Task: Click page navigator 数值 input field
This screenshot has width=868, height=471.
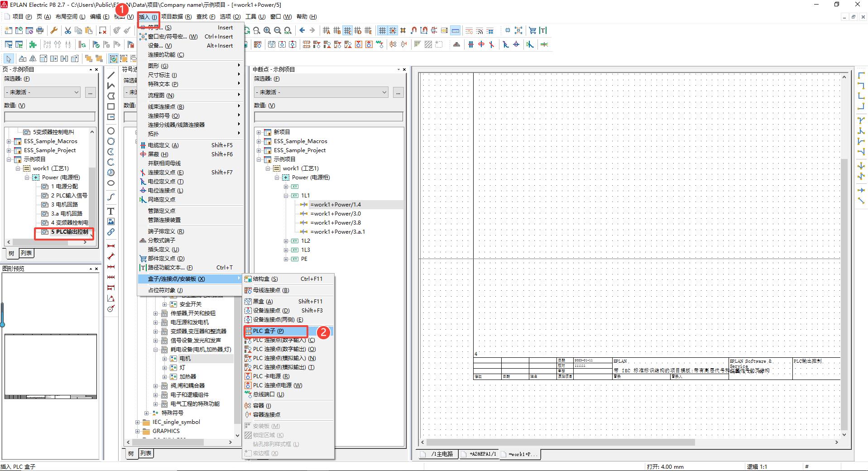Action: click(x=50, y=117)
